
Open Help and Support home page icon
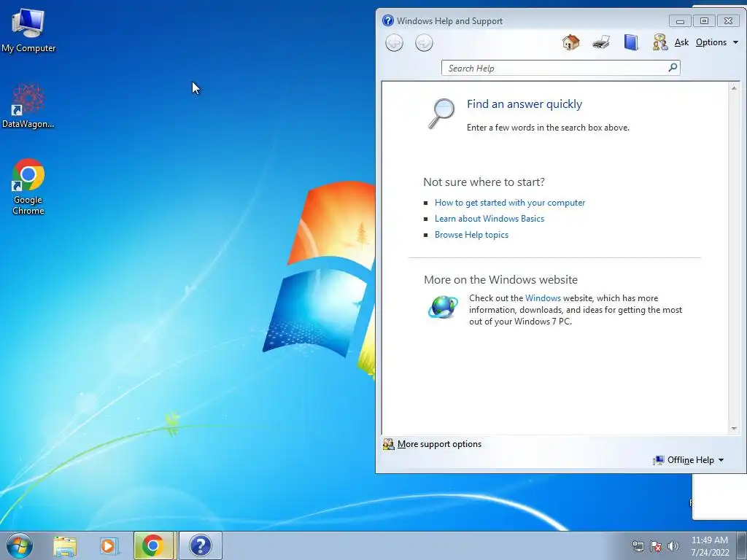pos(570,42)
